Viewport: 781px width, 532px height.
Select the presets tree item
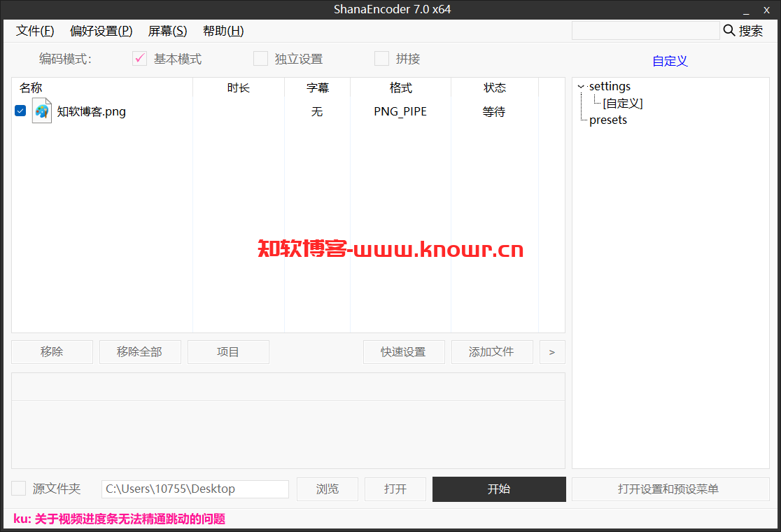click(x=608, y=120)
